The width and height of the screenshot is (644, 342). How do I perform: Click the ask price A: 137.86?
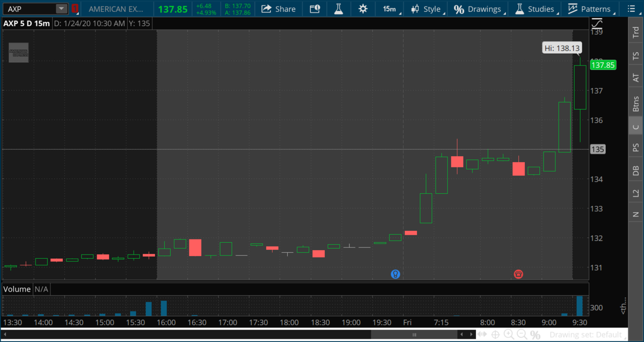pyautogui.click(x=238, y=12)
